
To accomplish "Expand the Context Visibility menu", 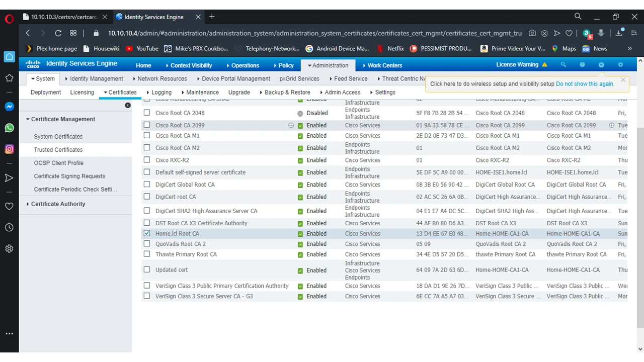I will coord(189,65).
